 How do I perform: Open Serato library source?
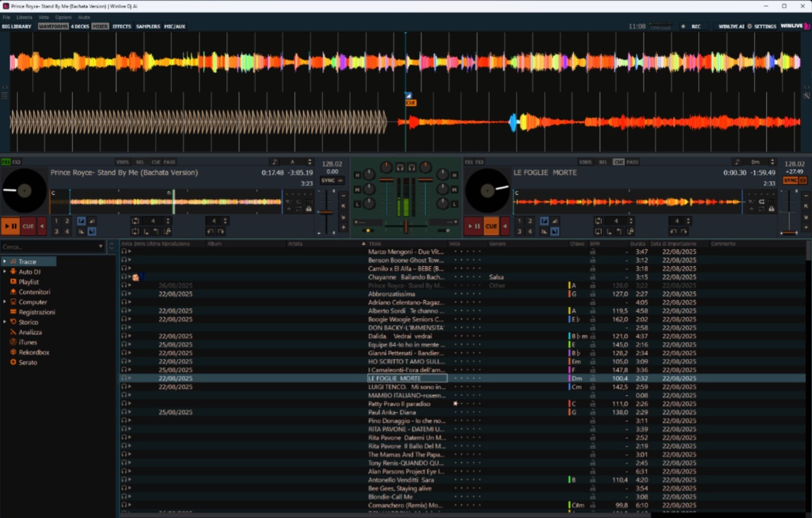[28, 362]
